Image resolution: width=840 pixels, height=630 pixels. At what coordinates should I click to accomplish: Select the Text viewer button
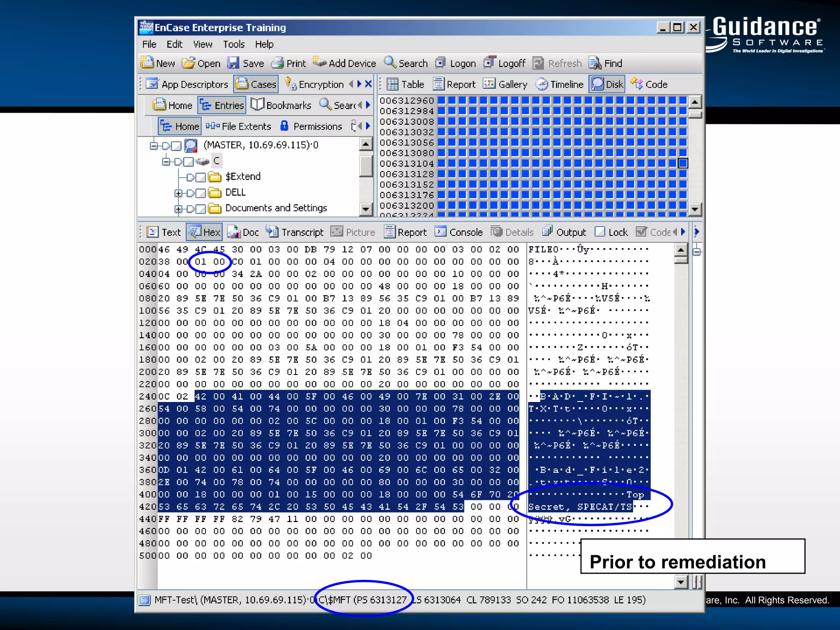point(164,232)
